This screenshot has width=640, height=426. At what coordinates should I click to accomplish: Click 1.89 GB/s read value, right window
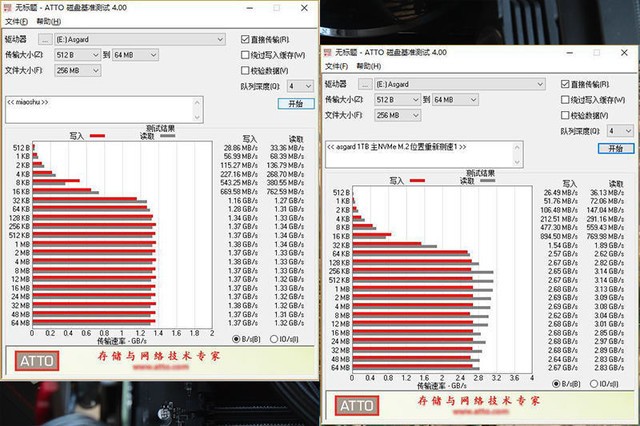click(x=609, y=245)
